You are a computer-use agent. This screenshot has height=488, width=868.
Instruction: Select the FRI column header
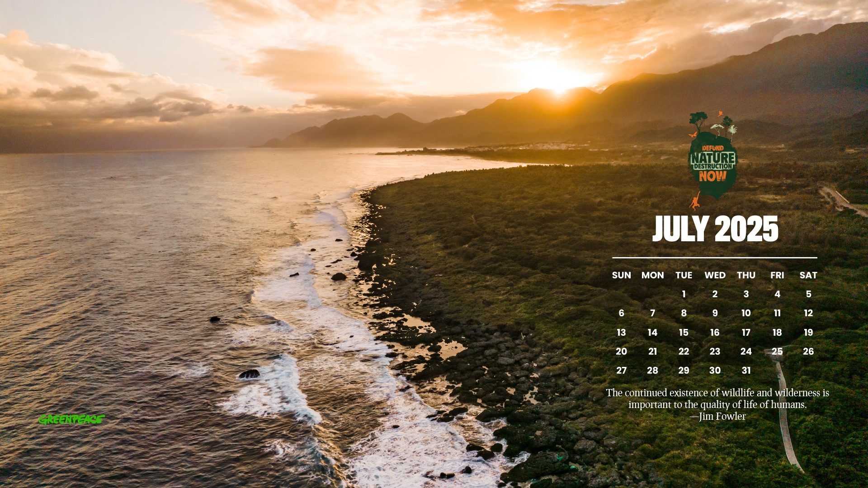click(x=777, y=275)
